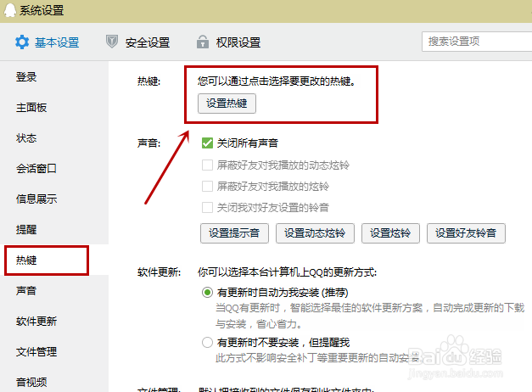Click the 设置好友铃音 button
The width and height of the screenshot is (532, 392).
tap(466, 233)
